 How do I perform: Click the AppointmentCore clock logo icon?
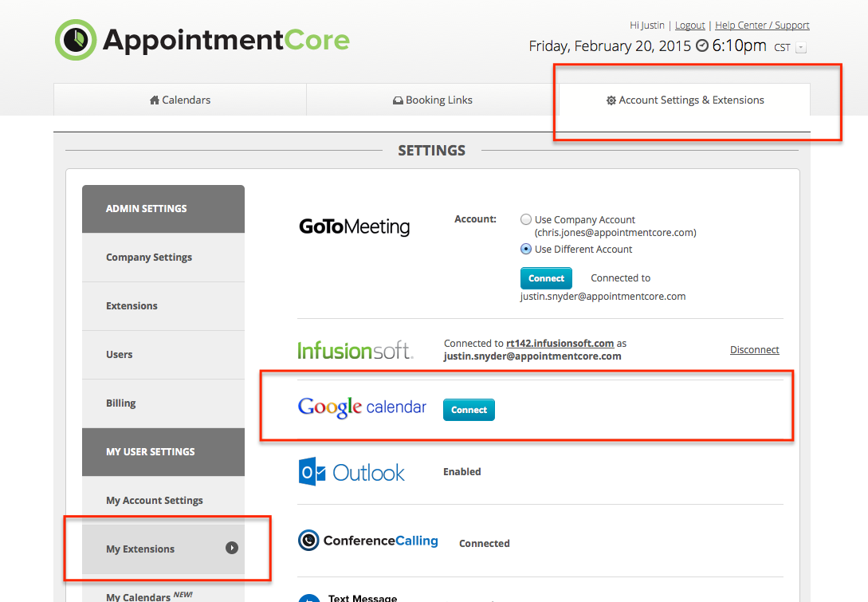click(76, 40)
